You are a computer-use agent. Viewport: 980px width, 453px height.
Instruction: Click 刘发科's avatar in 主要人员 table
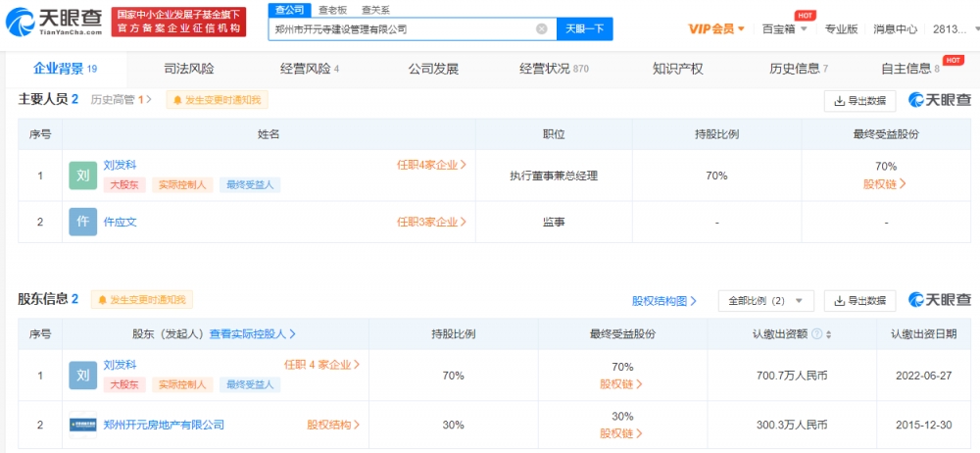[x=83, y=176]
